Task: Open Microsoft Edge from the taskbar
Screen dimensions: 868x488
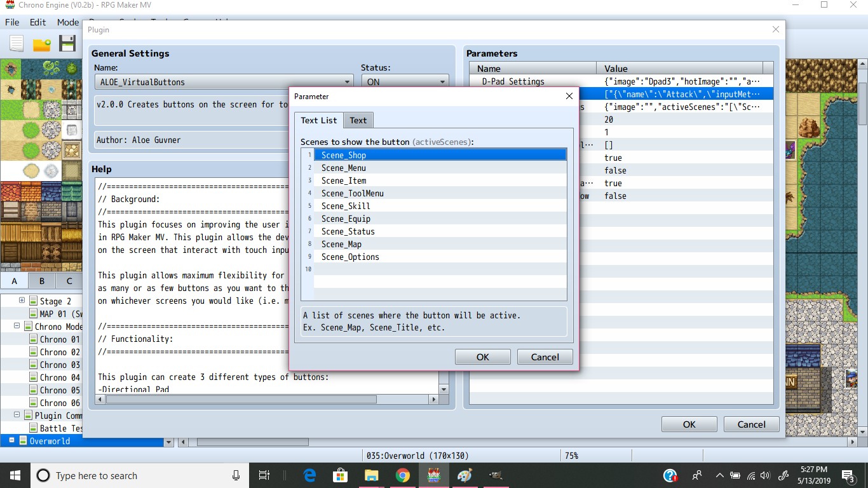Action: [310, 475]
